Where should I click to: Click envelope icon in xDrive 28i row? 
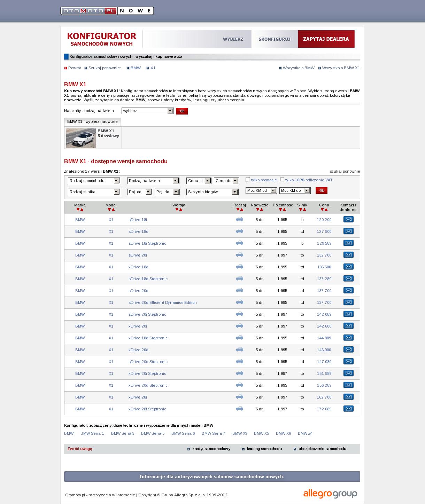[348, 397]
